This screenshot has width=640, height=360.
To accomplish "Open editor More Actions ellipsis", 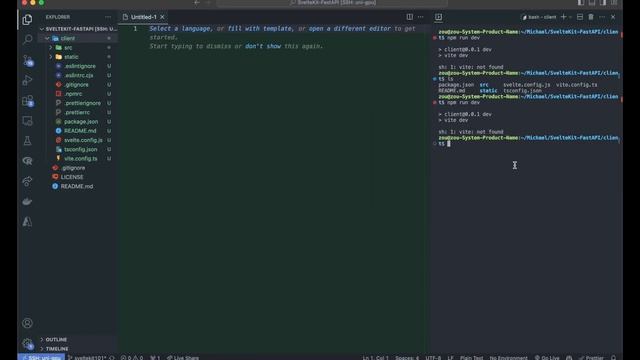I will click(x=421, y=17).
